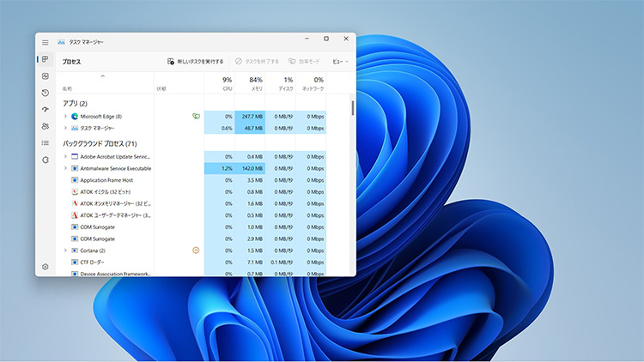Expand Antimalware Service Executable entry
Viewport: 644px width, 362px height.
coord(65,169)
